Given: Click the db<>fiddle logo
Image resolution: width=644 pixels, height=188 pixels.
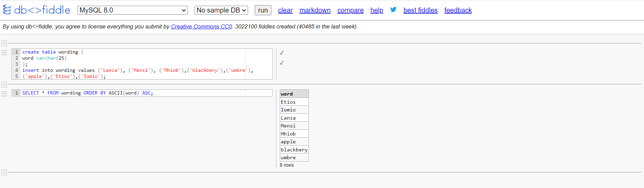Looking at the screenshot, I should click(36, 10).
